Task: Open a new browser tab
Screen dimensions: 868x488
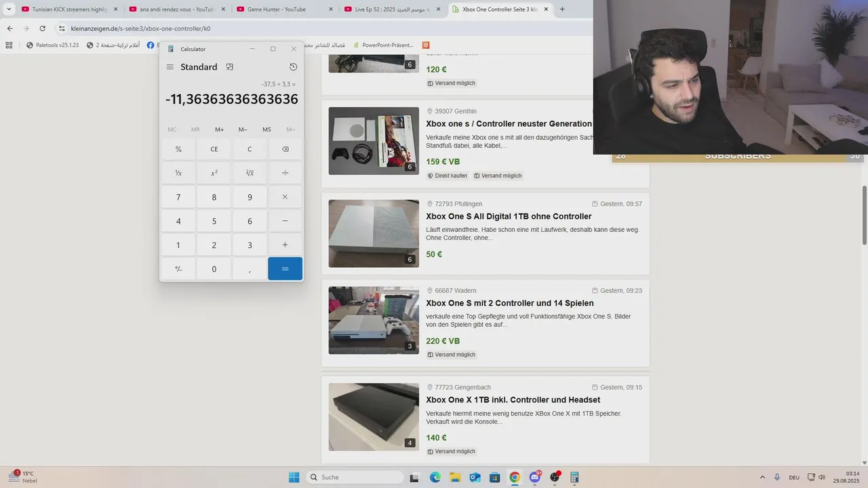Action: coord(562,9)
